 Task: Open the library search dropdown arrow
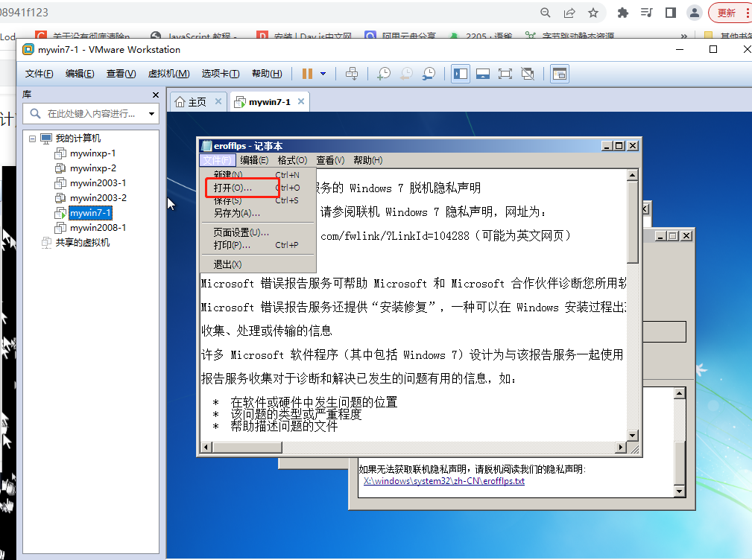click(x=151, y=113)
